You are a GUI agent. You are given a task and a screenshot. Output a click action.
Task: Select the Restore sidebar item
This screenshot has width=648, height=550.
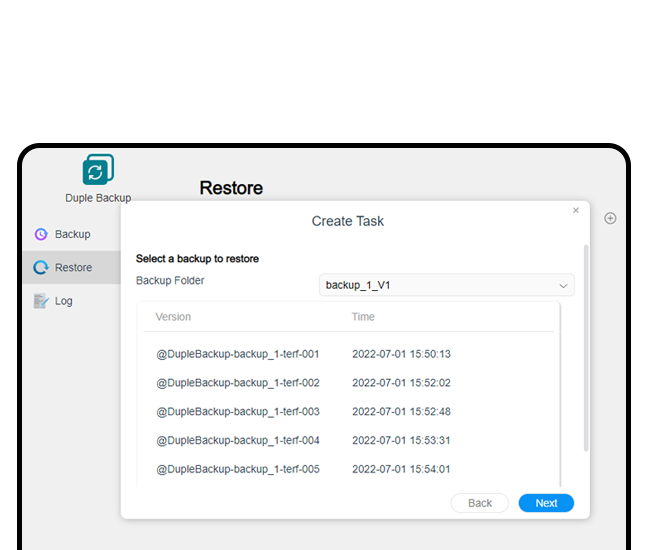point(73,268)
